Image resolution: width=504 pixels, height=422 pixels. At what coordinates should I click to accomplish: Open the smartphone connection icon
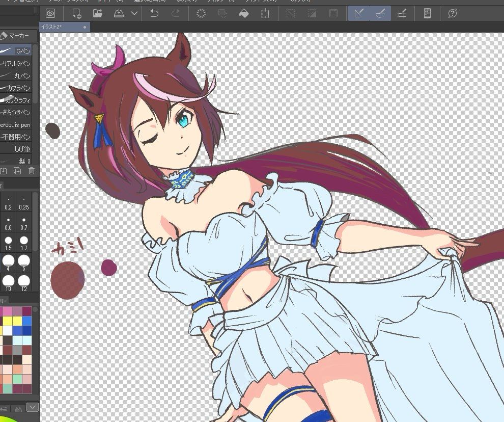click(x=427, y=14)
